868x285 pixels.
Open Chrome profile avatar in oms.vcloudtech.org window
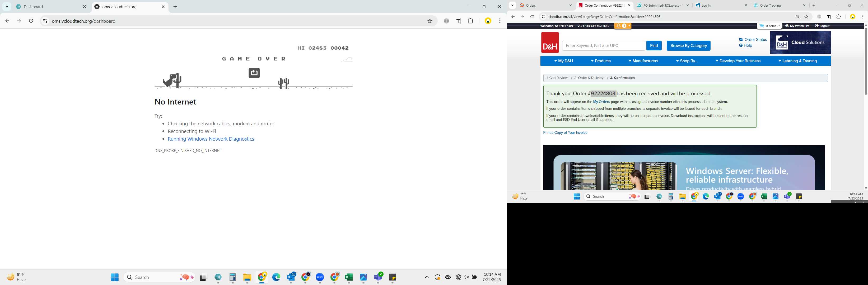(x=488, y=21)
